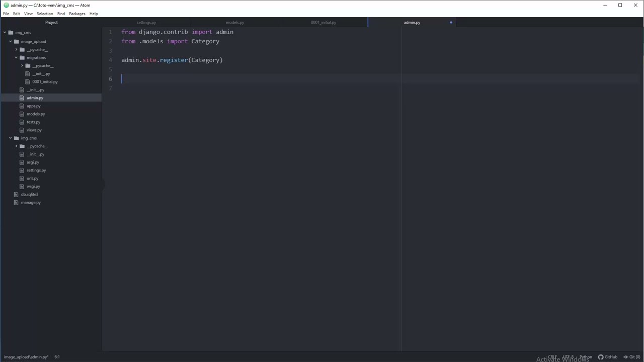Click the 0001_initial.py file icon in tree
This screenshot has width=644, height=362.
pyautogui.click(x=28, y=81)
